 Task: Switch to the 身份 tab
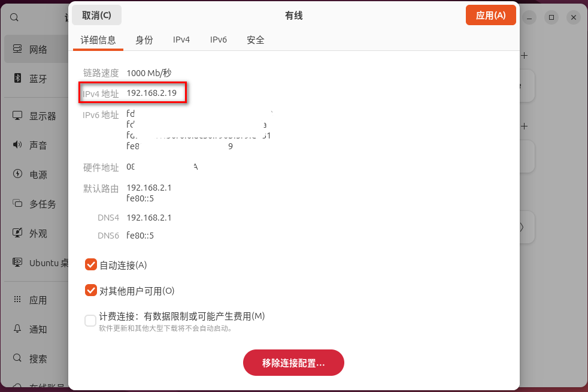[144, 40]
